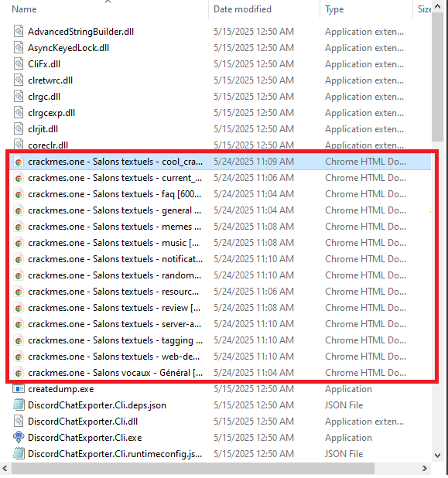448x478 pixels.
Task: Click Chrome icon of server-a... HTML file
Action: click(x=19, y=324)
